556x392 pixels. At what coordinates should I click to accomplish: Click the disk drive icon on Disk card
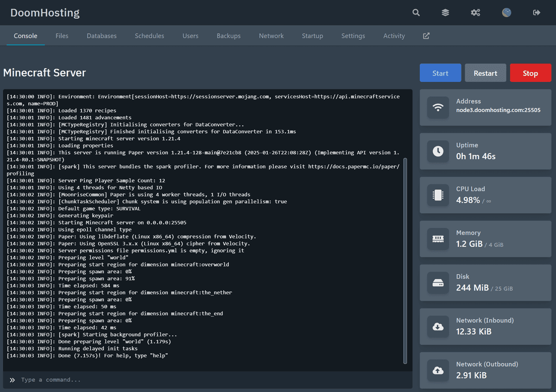click(x=438, y=283)
